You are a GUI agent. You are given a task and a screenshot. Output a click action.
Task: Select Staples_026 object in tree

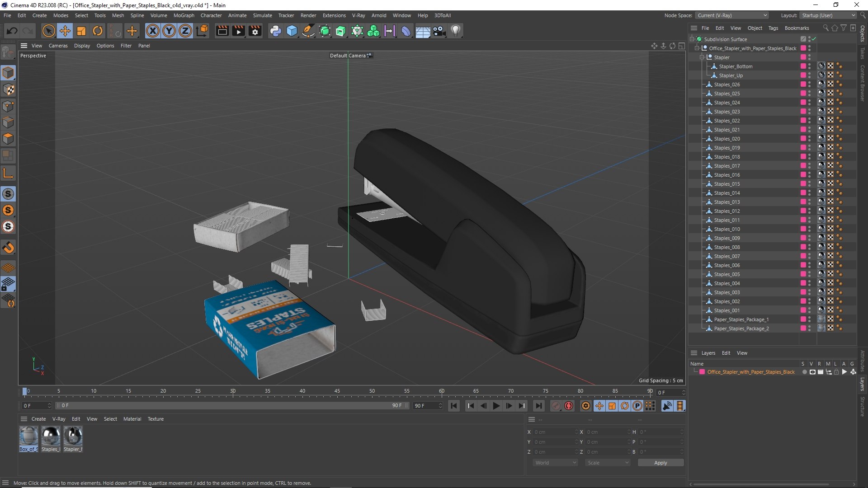727,84
